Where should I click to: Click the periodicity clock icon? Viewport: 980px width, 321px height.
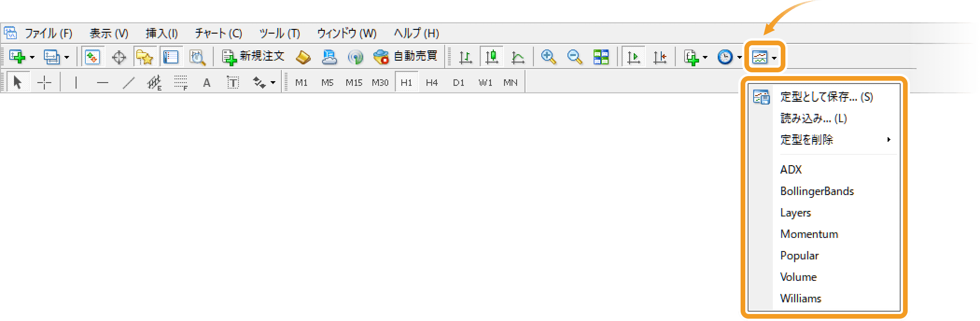[725, 57]
